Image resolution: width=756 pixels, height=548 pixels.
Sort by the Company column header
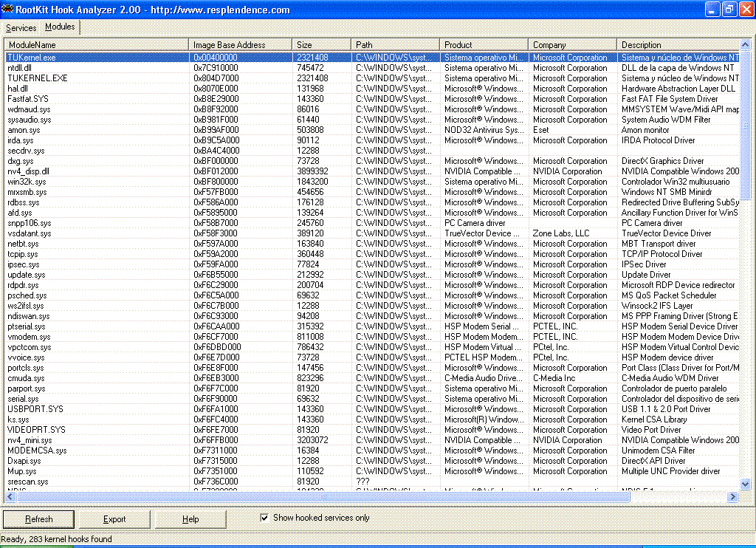pos(572,45)
